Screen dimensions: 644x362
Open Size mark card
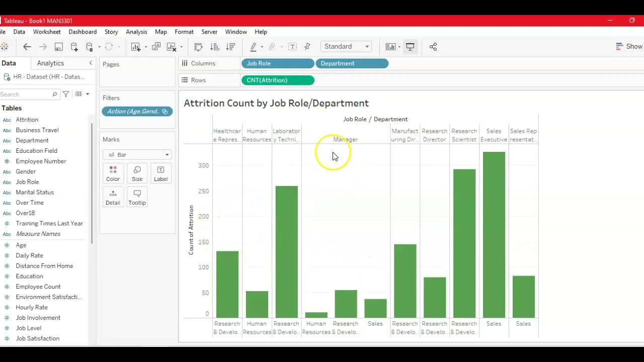click(137, 173)
